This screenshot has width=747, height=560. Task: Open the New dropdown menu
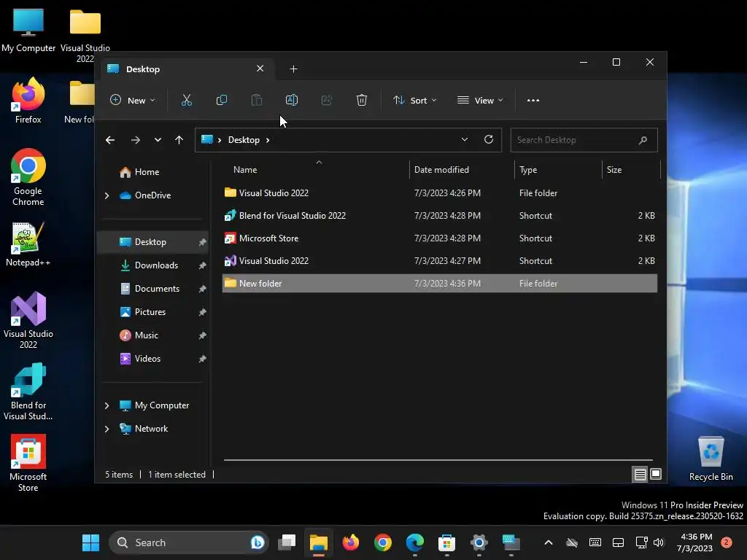tap(133, 100)
